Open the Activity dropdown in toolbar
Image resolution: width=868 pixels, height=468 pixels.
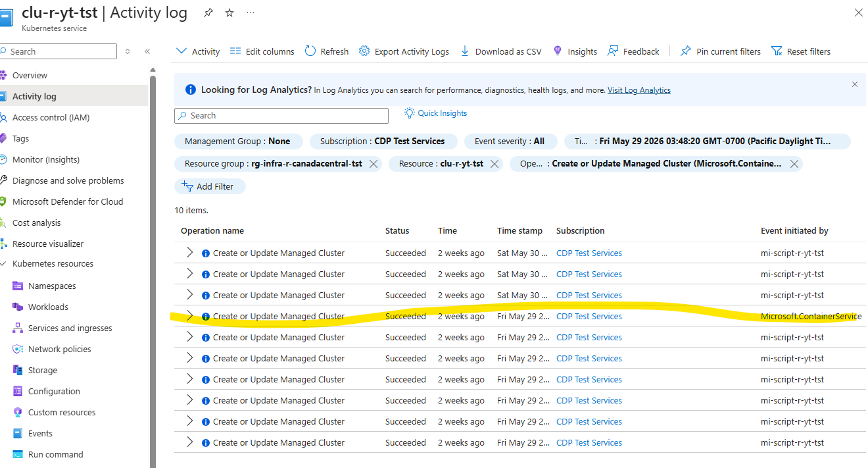pyautogui.click(x=198, y=51)
